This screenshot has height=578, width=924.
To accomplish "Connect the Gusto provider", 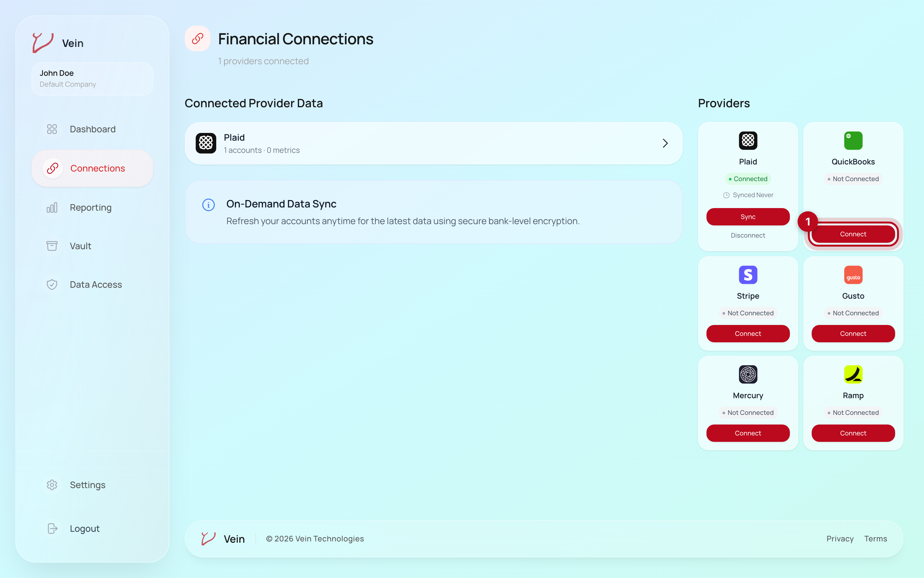I will [x=853, y=334].
